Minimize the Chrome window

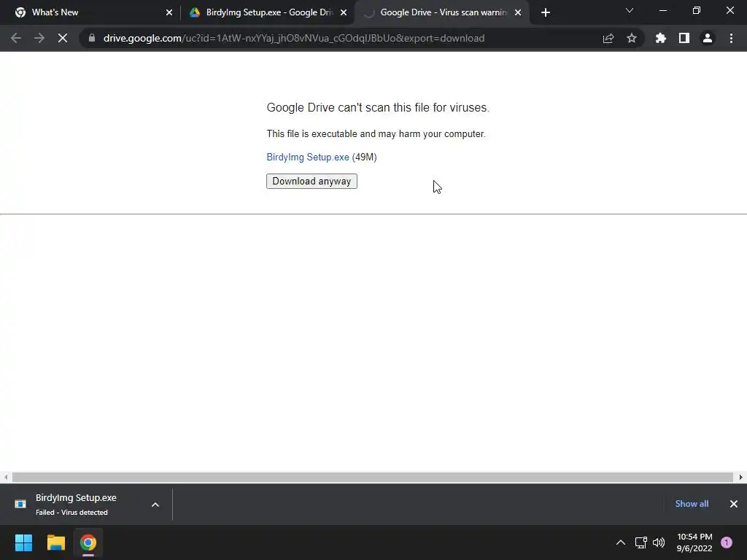click(662, 10)
